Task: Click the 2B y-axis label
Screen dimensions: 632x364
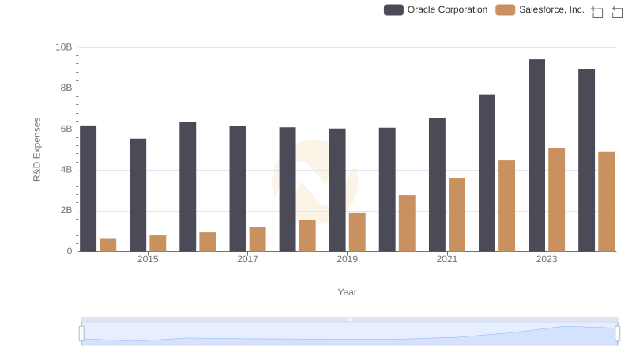Action: coord(66,210)
